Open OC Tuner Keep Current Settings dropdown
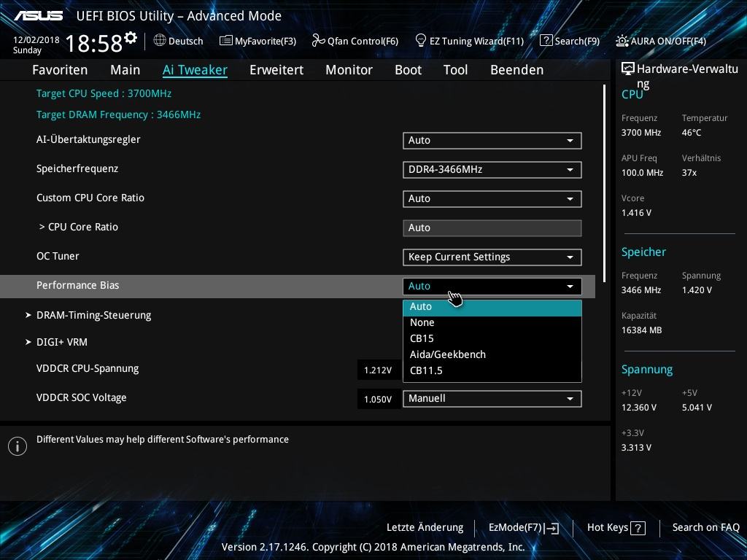 [x=492, y=257]
